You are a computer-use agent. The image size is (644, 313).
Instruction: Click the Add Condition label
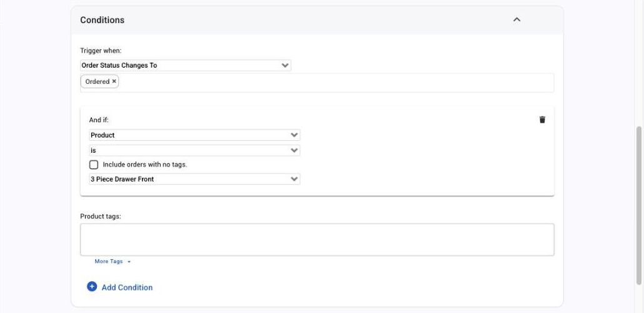point(127,287)
